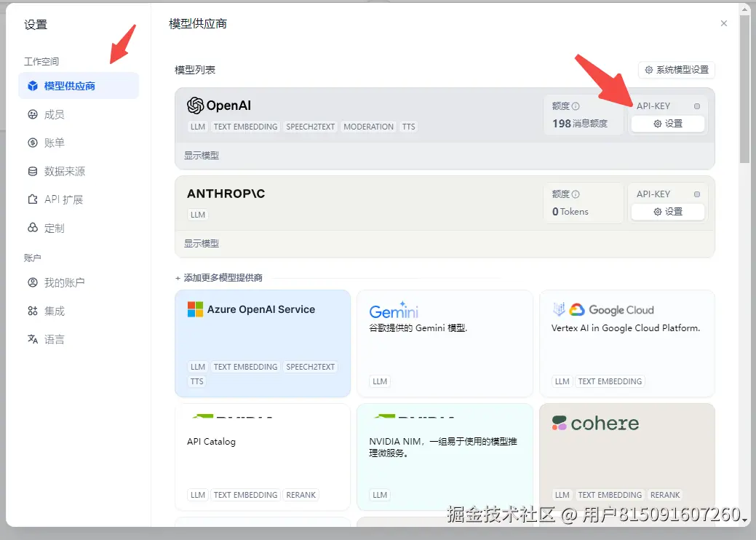
Task: Click the Anthropic API-KEY status indicator
Action: (696, 194)
